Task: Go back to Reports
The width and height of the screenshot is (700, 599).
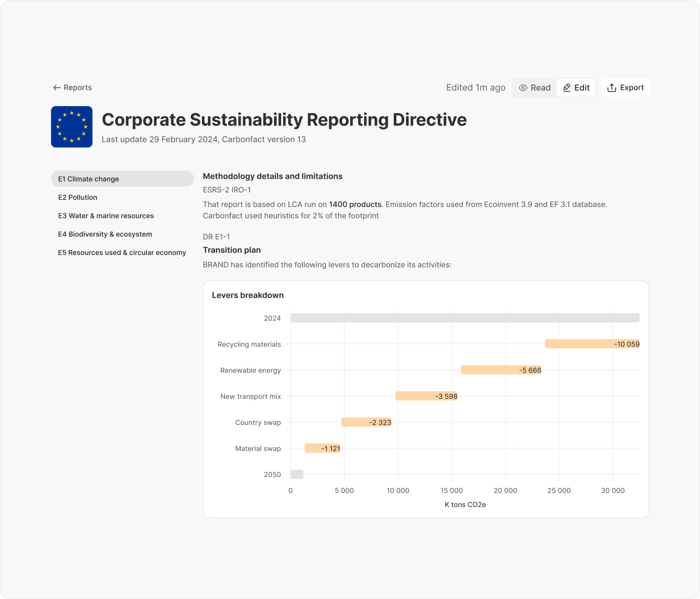Action: point(72,88)
